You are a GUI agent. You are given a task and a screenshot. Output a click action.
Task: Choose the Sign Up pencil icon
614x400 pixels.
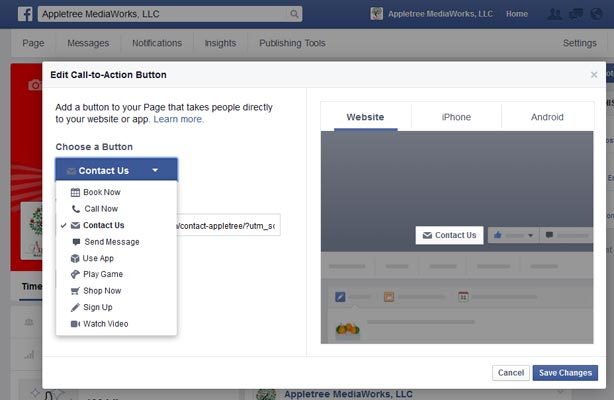[75, 308]
